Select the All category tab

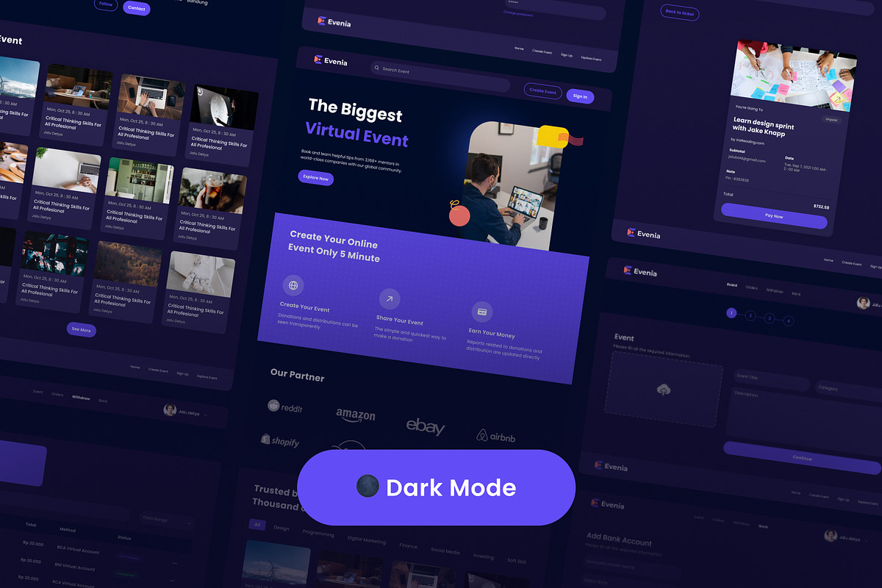coord(257,525)
